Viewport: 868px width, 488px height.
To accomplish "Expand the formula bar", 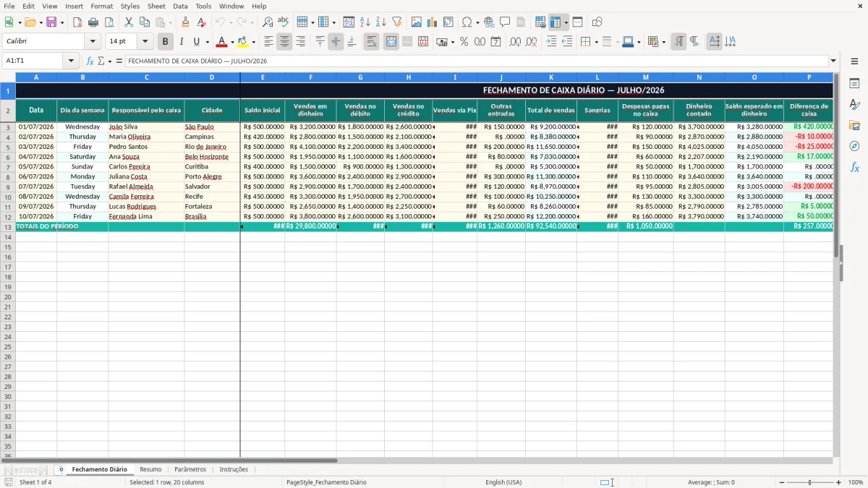I will coord(833,61).
